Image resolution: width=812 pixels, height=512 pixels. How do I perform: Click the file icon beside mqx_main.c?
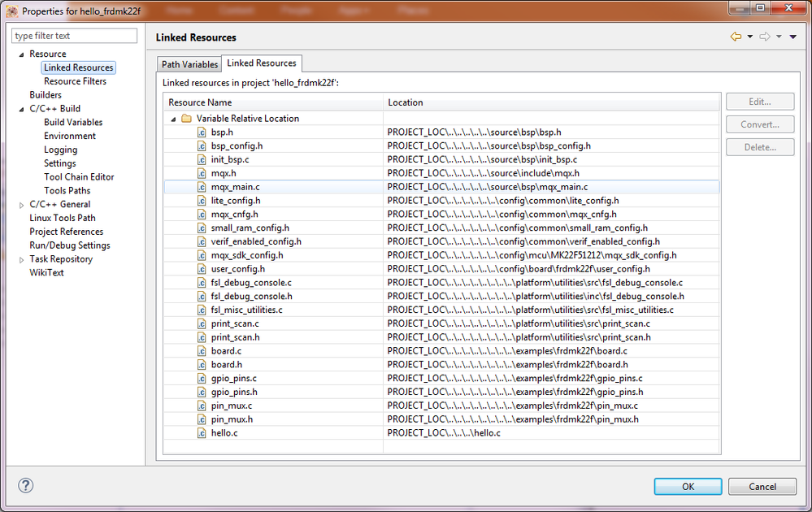tap(202, 187)
